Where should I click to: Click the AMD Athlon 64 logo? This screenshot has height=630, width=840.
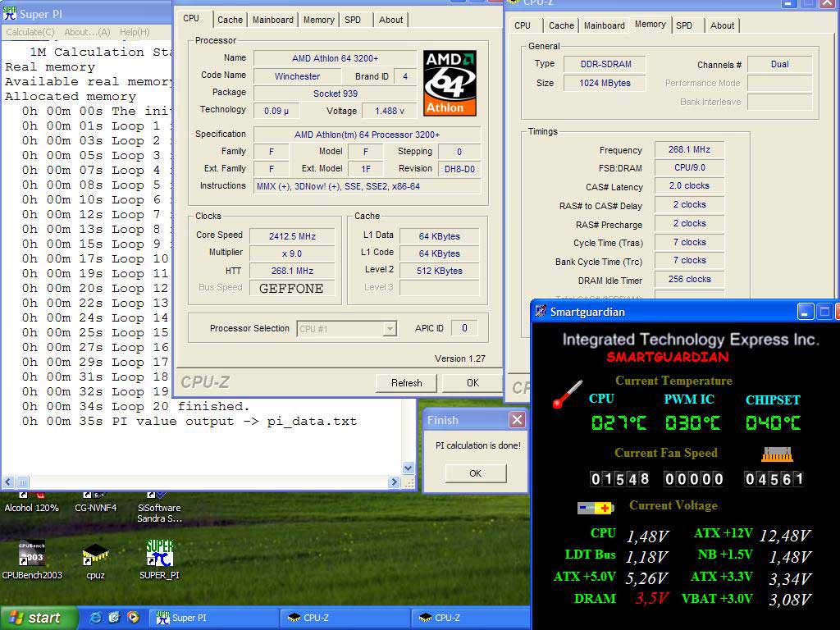point(450,83)
